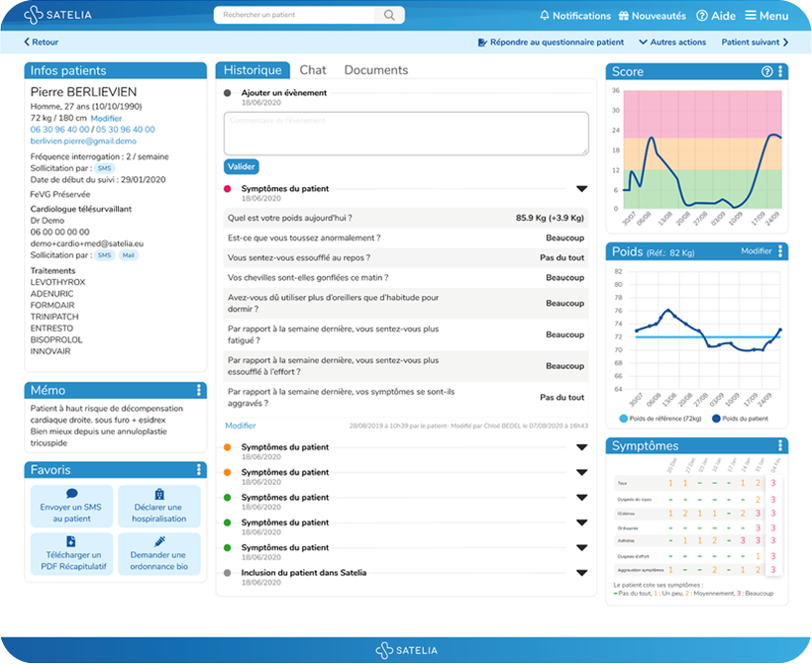Click the Poids de référence legend swatch
The height and width of the screenshot is (664, 812).
[x=624, y=419]
